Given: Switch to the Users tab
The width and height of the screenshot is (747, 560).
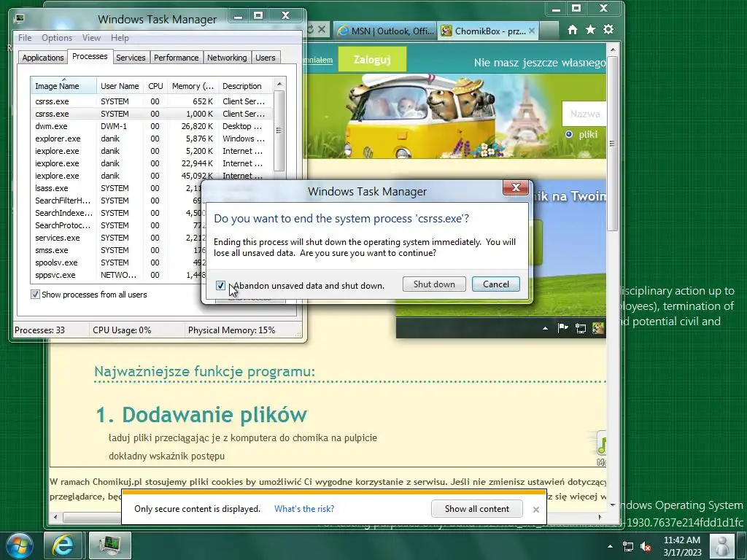Looking at the screenshot, I should pos(266,58).
